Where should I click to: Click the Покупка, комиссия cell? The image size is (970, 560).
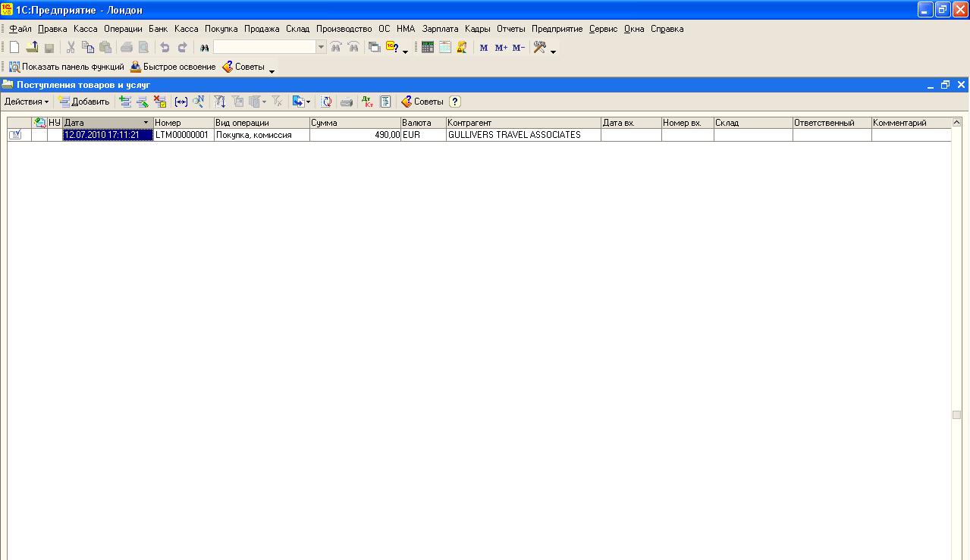[x=262, y=135]
